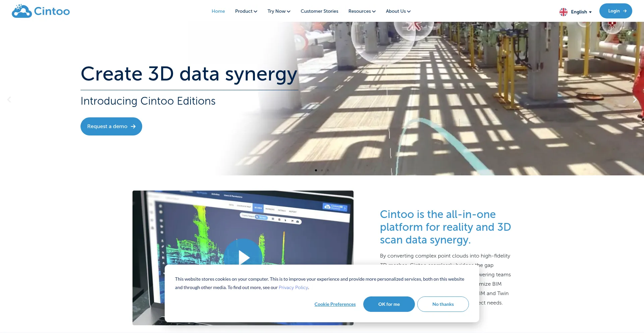Click the Login button

tap(615, 11)
